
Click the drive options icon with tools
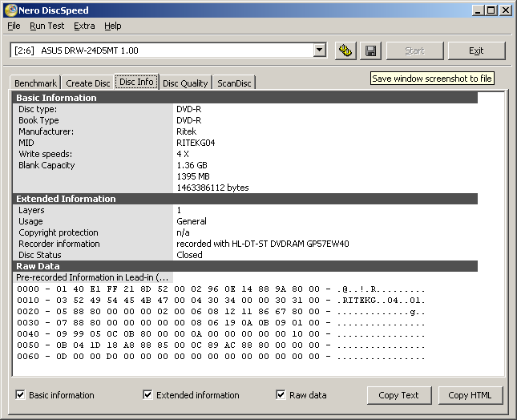(x=345, y=50)
